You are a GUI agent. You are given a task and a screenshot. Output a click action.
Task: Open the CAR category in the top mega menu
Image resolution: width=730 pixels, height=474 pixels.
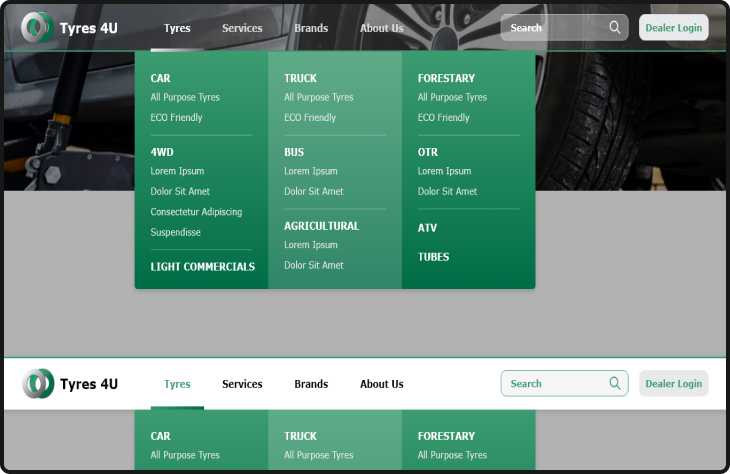160,78
